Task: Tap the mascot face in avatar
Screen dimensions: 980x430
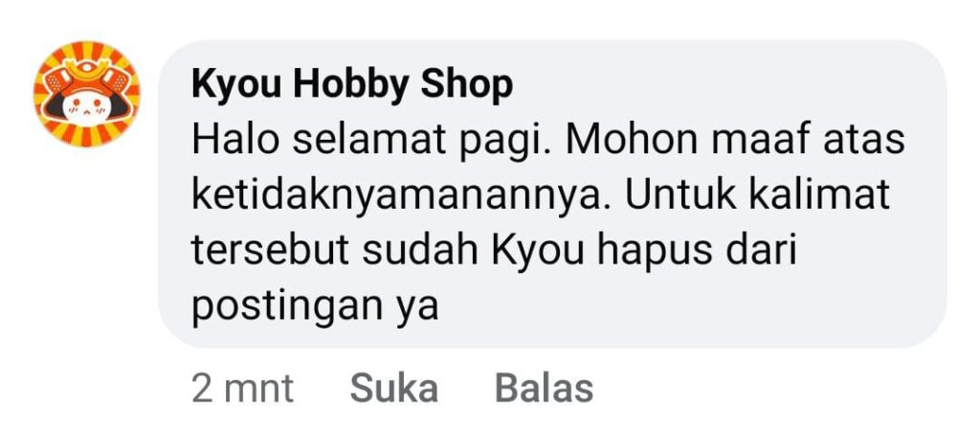Action: [87, 106]
